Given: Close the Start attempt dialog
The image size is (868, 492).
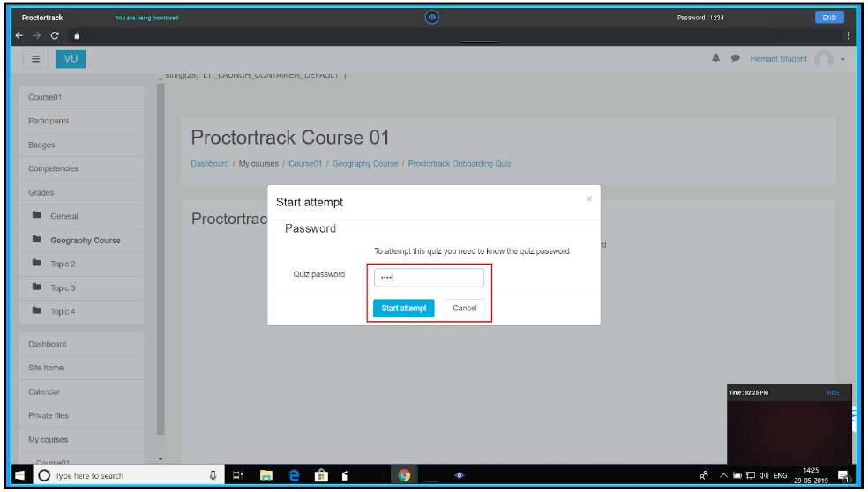Looking at the screenshot, I should [x=589, y=198].
